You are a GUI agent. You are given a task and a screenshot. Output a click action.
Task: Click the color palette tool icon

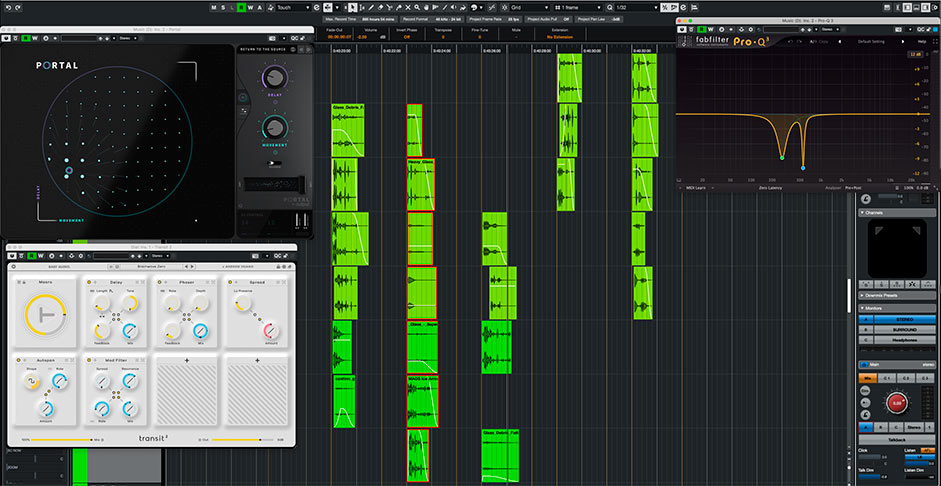[474, 7]
